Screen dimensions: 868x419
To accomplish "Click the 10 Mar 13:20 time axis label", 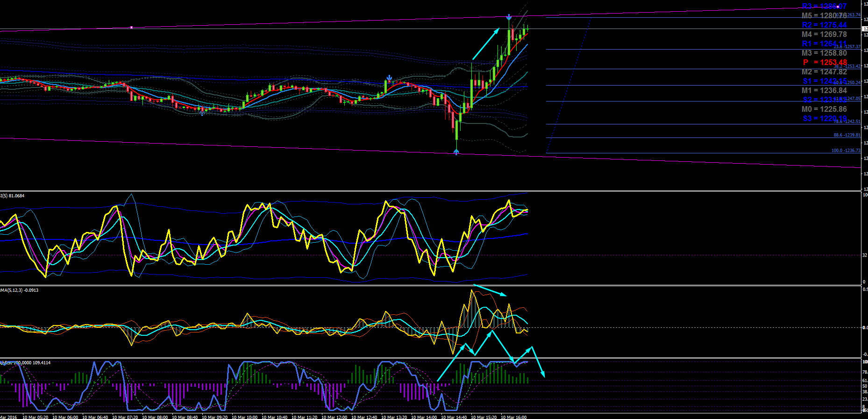I will click(x=394, y=417).
